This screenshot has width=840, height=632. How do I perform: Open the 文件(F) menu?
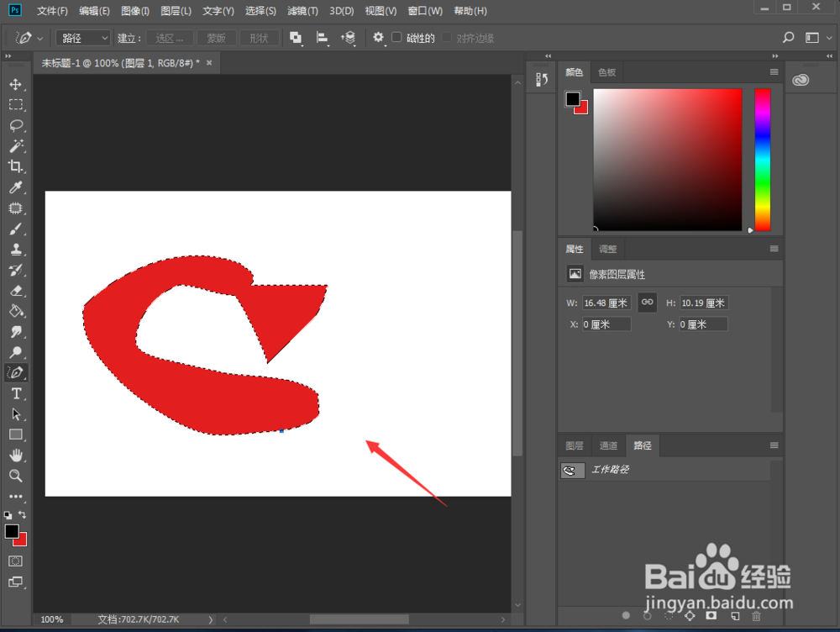pyautogui.click(x=52, y=11)
